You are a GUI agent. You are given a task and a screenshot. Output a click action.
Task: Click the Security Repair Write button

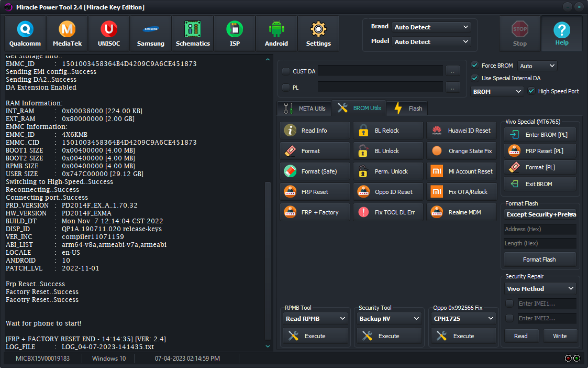560,336
